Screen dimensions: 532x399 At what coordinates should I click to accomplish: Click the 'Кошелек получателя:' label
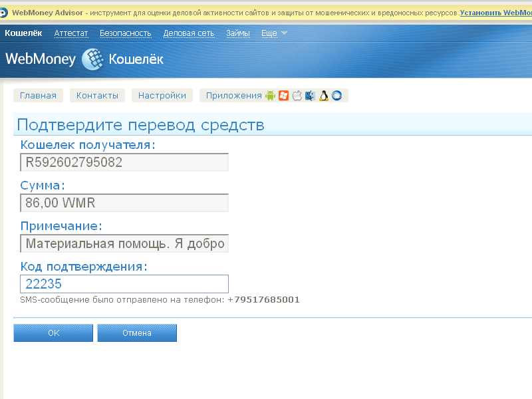pos(88,145)
